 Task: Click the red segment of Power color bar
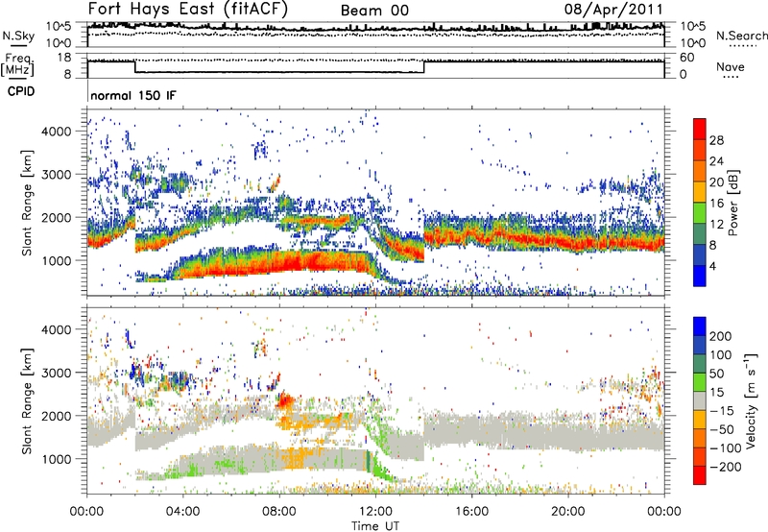(700, 129)
